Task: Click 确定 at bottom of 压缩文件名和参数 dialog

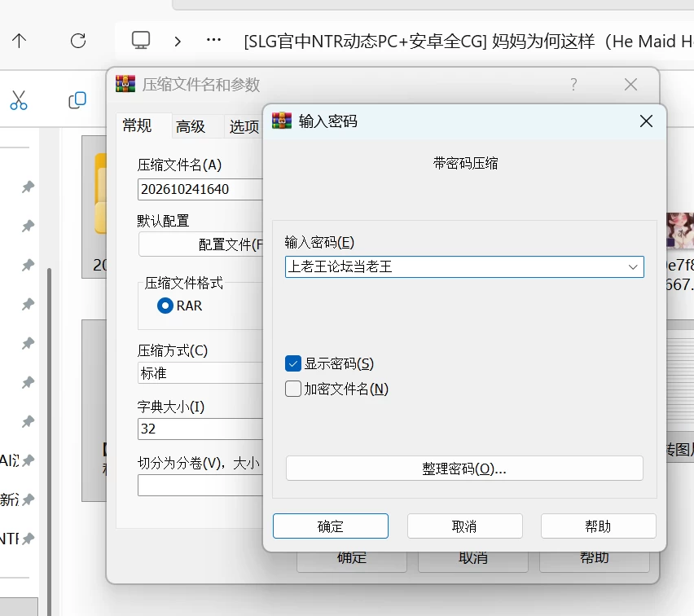Action: [x=352, y=561]
